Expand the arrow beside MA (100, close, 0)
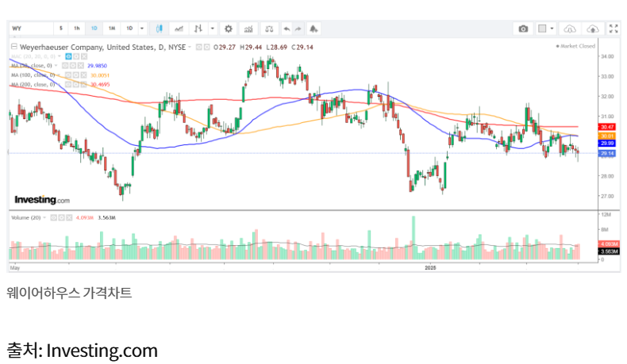 point(60,75)
